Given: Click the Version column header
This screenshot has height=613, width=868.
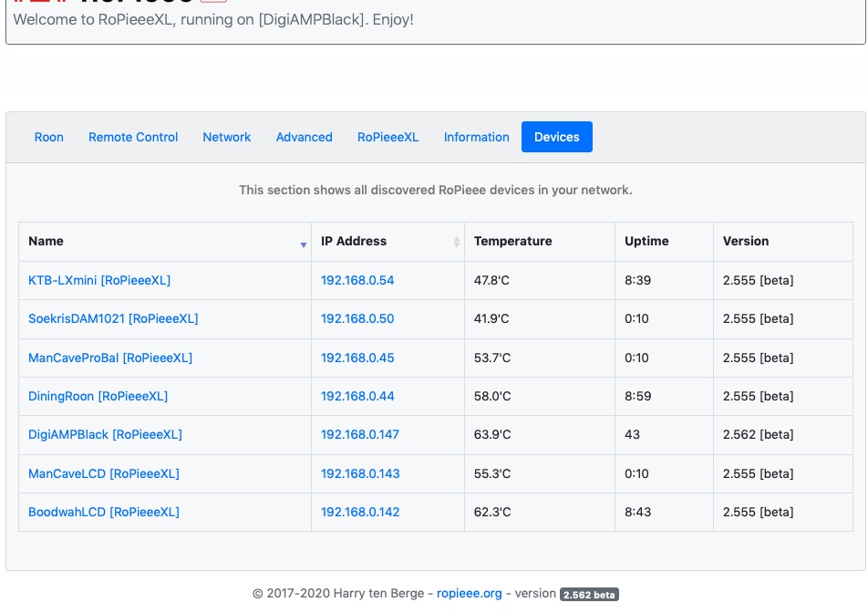Looking at the screenshot, I should (x=782, y=242).
